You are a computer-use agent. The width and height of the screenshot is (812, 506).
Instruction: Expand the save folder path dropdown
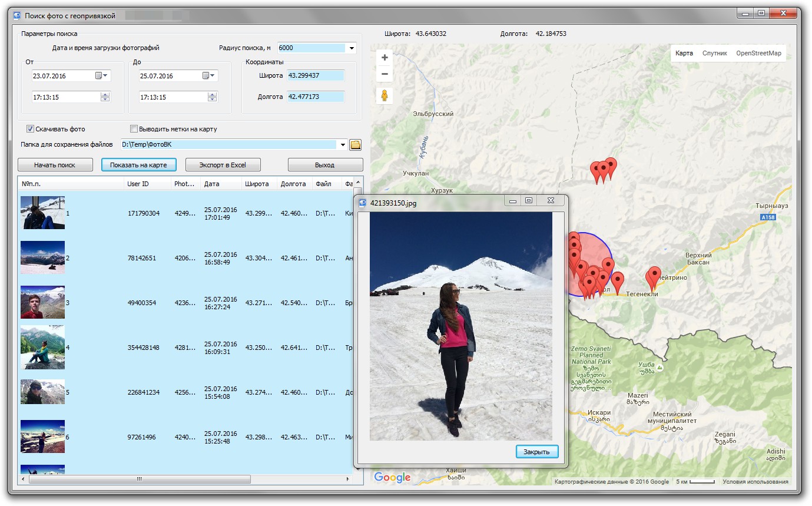click(343, 144)
